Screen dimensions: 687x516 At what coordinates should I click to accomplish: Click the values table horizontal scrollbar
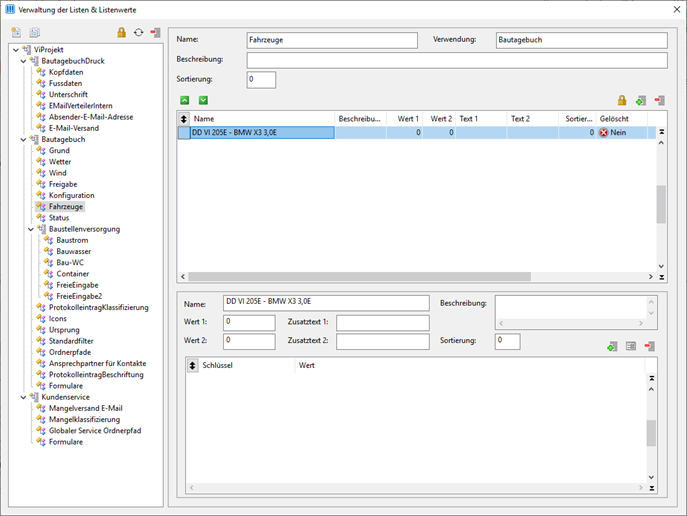click(360, 277)
